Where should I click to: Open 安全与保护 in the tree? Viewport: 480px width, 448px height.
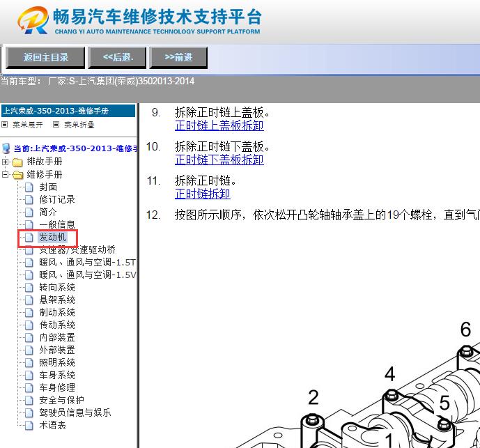(61, 400)
